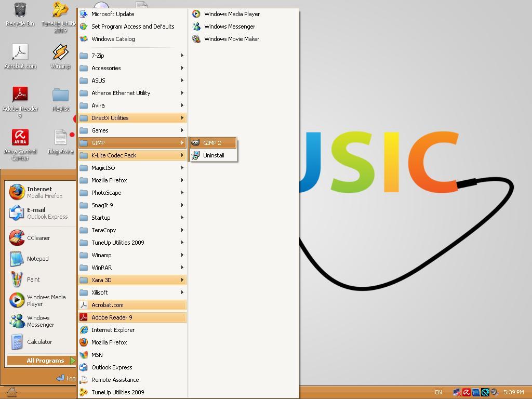Open WinRAR program folder
This screenshot has height=399, width=532.
click(132, 268)
